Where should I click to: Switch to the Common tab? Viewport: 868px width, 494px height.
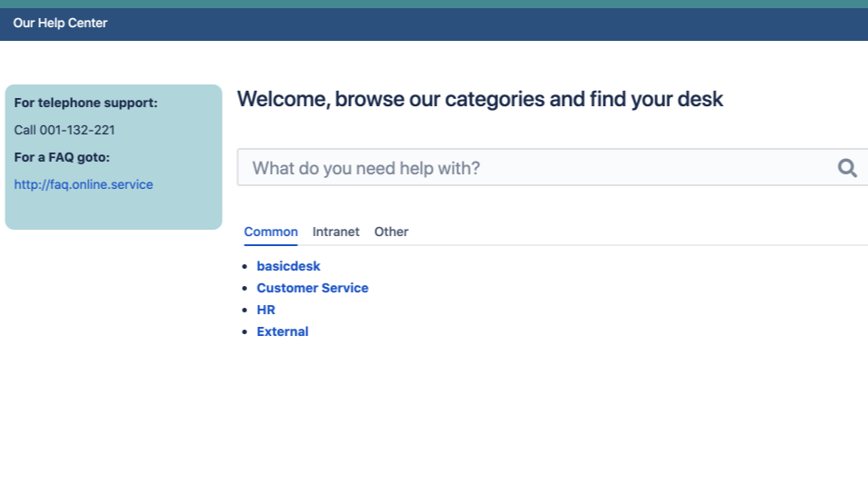point(271,232)
